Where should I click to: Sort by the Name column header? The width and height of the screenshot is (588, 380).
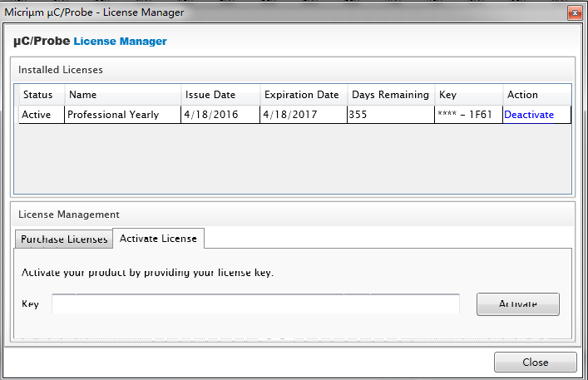tap(123, 95)
